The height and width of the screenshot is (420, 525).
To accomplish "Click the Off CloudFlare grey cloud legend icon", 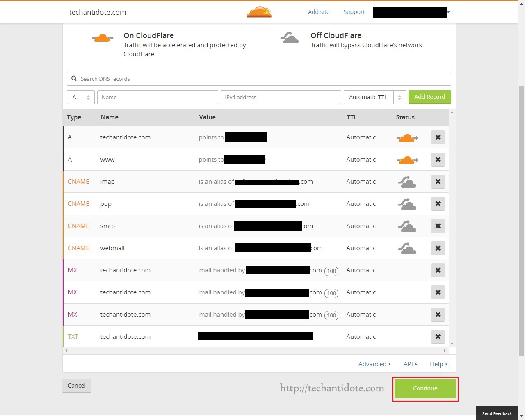I will pyautogui.click(x=290, y=38).
